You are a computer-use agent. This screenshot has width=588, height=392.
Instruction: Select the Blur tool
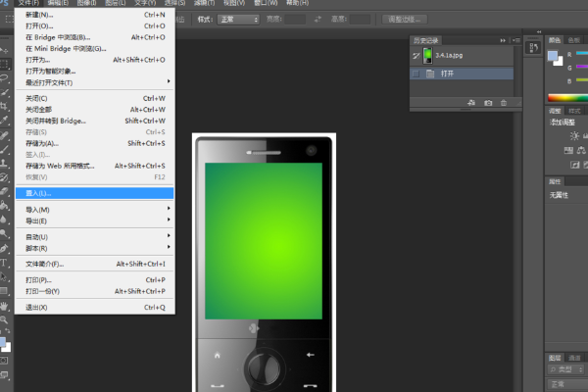coord(5,220)
